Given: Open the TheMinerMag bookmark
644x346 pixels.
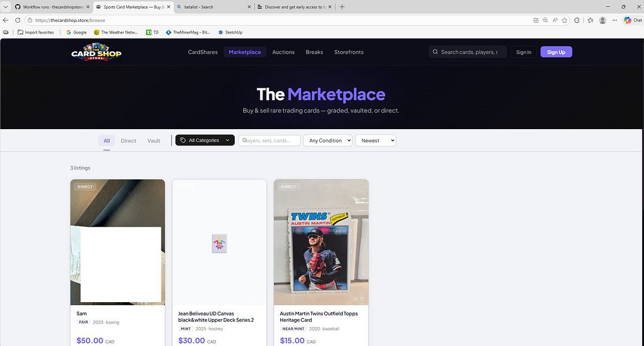Looking at the screenshot, I should (x=188, y=32).
